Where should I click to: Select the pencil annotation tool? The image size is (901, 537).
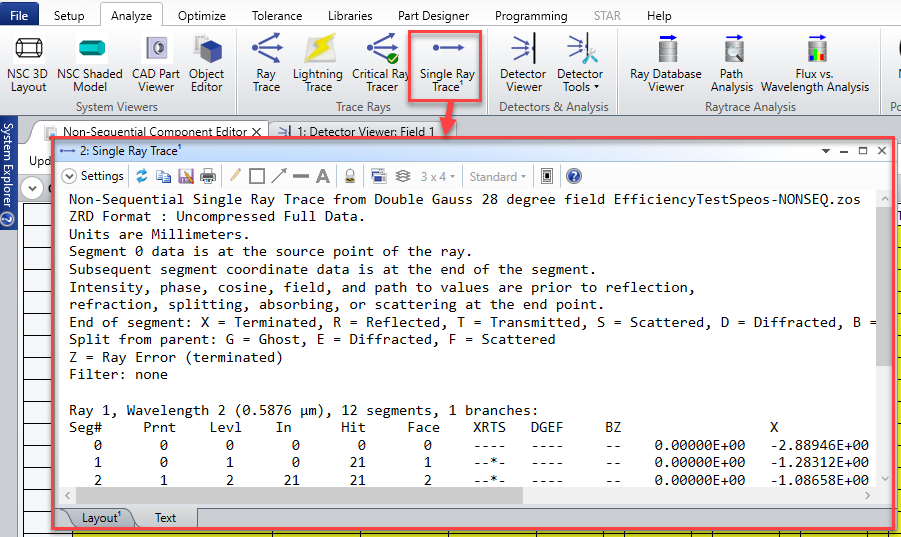pyautogui.click(x=234, y=176)
